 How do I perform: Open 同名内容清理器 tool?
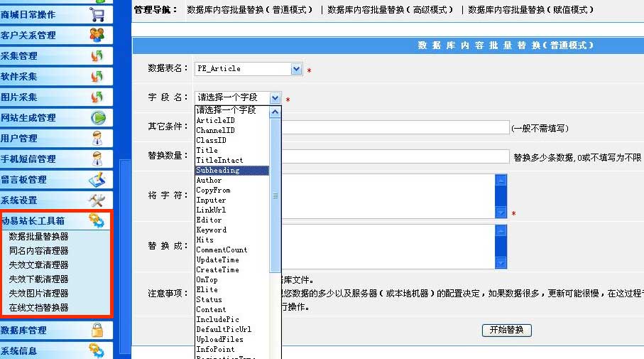[x=38, y=250]
